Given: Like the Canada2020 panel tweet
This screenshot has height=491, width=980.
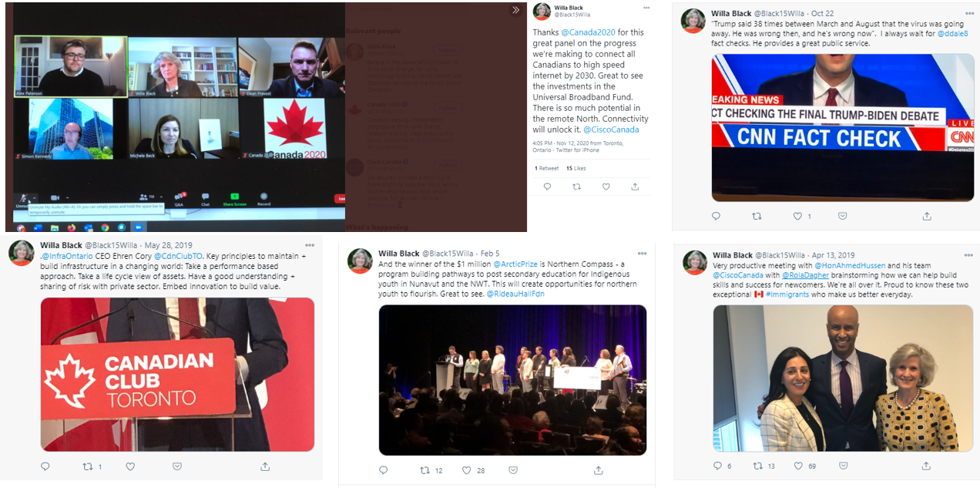Looking at the screenshot, I should point(606,187).
